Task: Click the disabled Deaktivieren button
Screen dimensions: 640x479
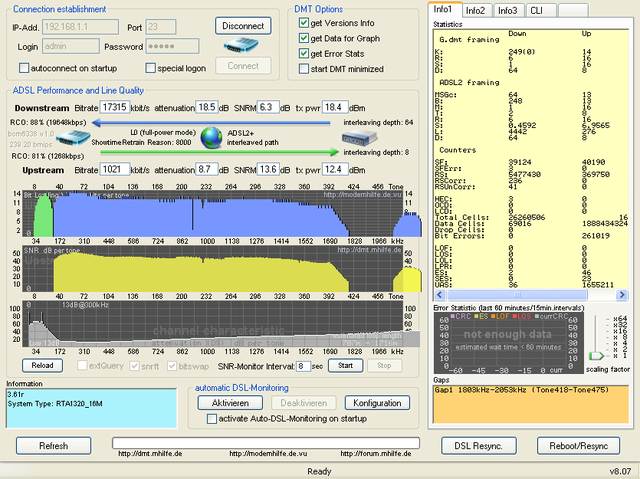Action: pos(304,403)
